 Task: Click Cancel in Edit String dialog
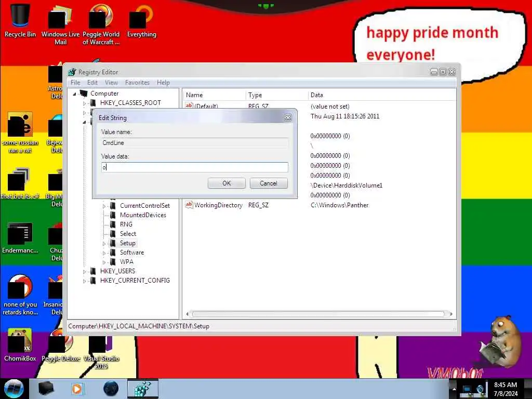pyautogui.click(x=269, y=183)
